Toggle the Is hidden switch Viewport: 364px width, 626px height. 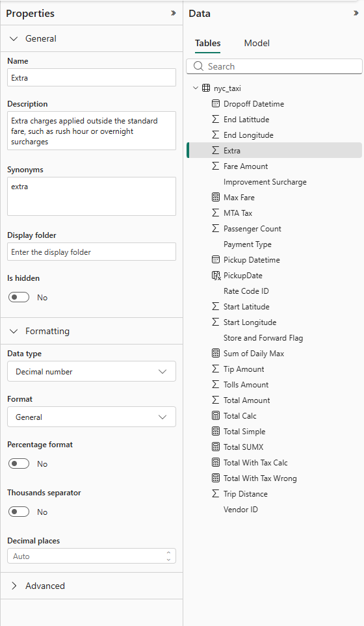19,298
